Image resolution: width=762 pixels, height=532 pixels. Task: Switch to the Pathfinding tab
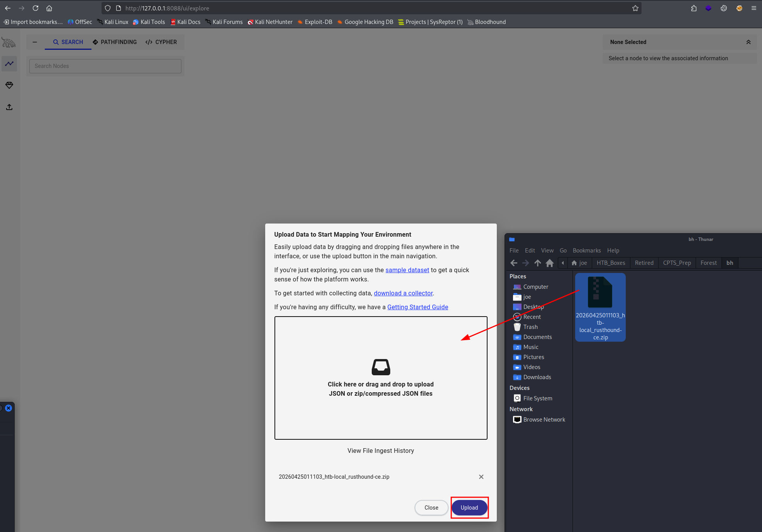(115, 42)
